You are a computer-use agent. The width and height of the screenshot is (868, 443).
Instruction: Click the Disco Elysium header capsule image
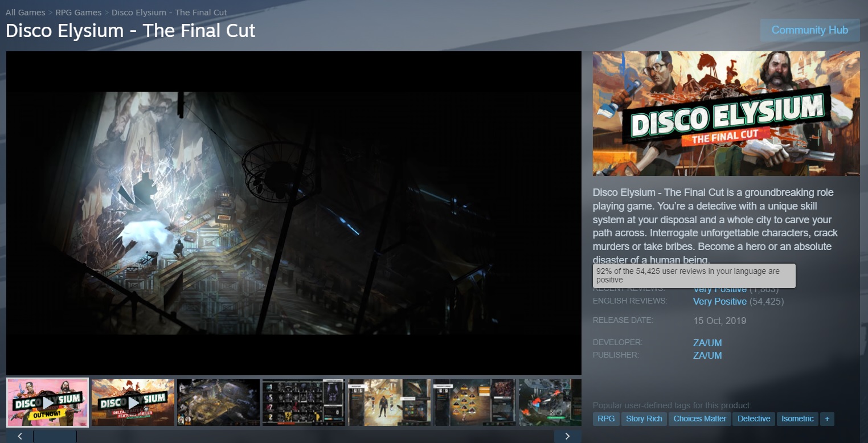(x=726, y=113)
